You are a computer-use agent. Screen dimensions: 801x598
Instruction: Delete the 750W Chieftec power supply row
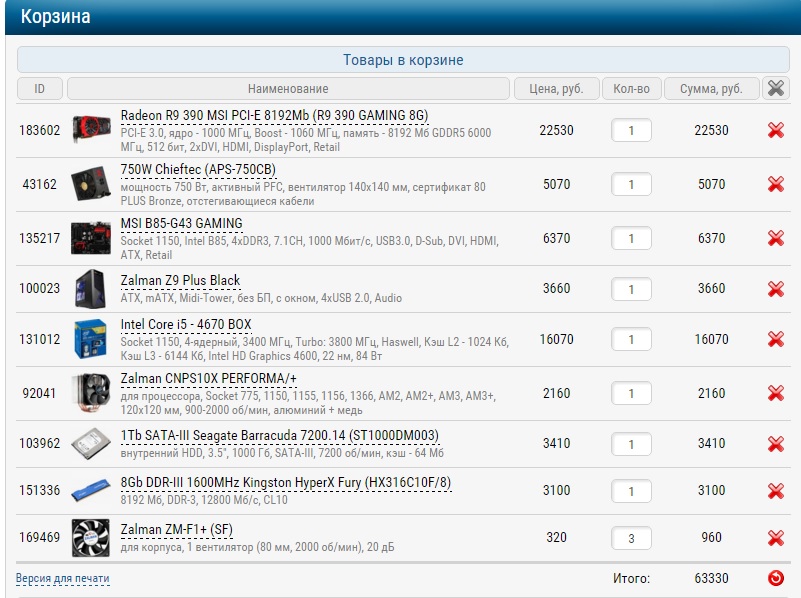pyautogui.click(x=775, y=184)
